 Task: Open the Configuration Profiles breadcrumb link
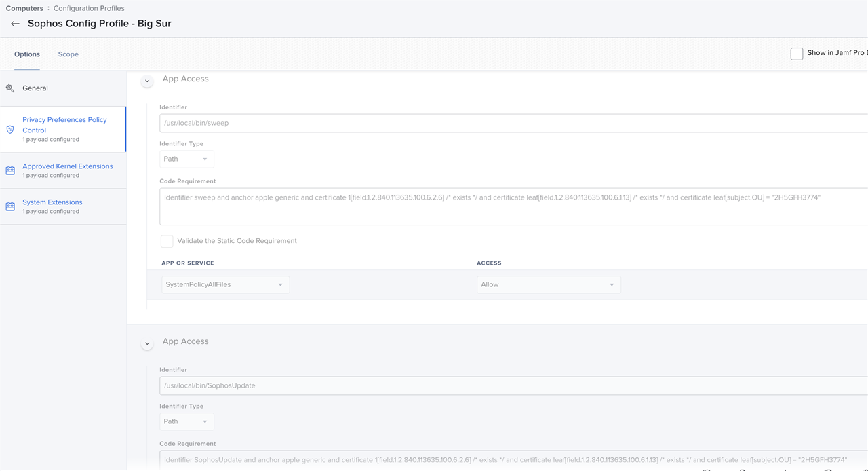click(x=89, y=8)
